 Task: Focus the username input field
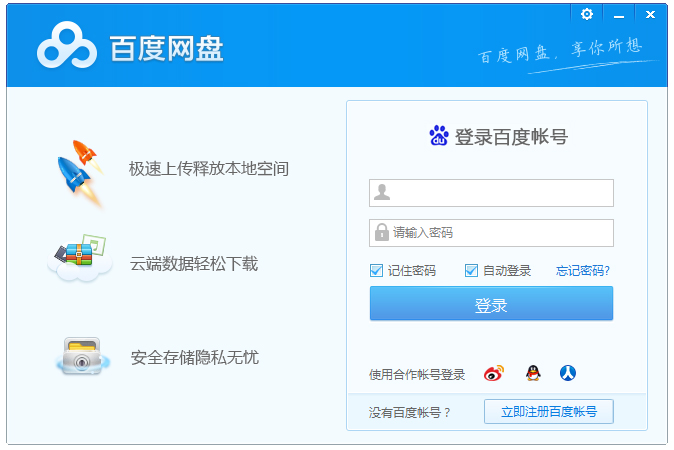(491, 193)
